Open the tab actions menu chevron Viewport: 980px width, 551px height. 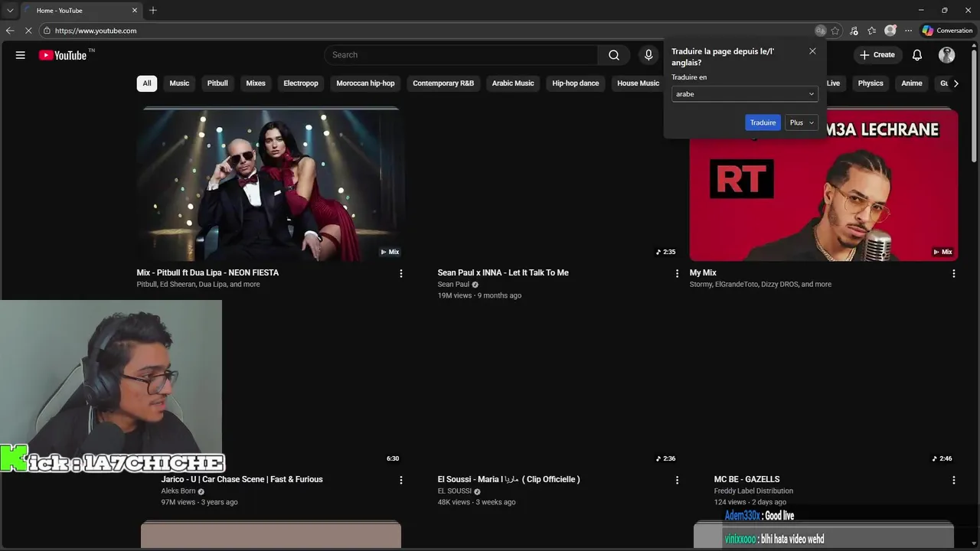(x=10, y=11)
